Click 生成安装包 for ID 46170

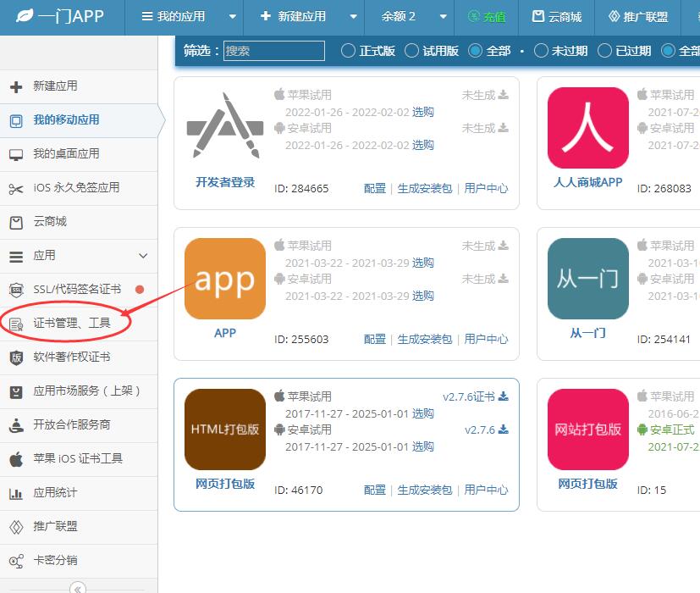point(425,490)
